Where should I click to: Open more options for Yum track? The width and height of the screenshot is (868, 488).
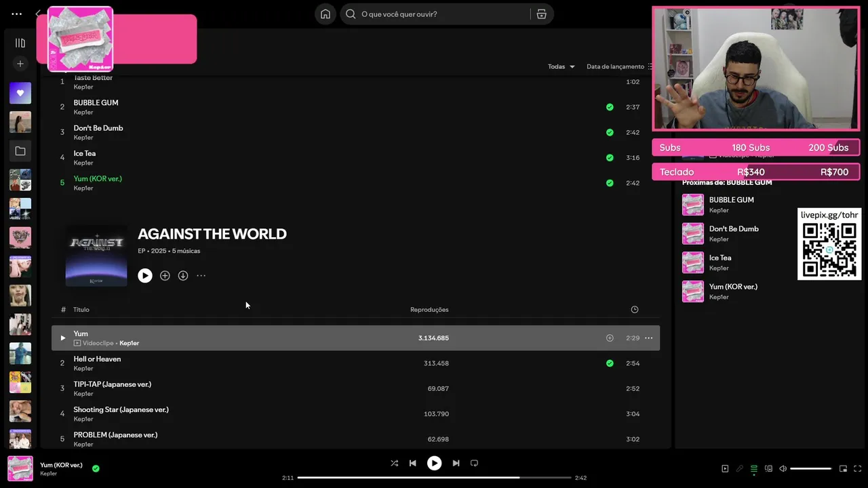(648, 338)
